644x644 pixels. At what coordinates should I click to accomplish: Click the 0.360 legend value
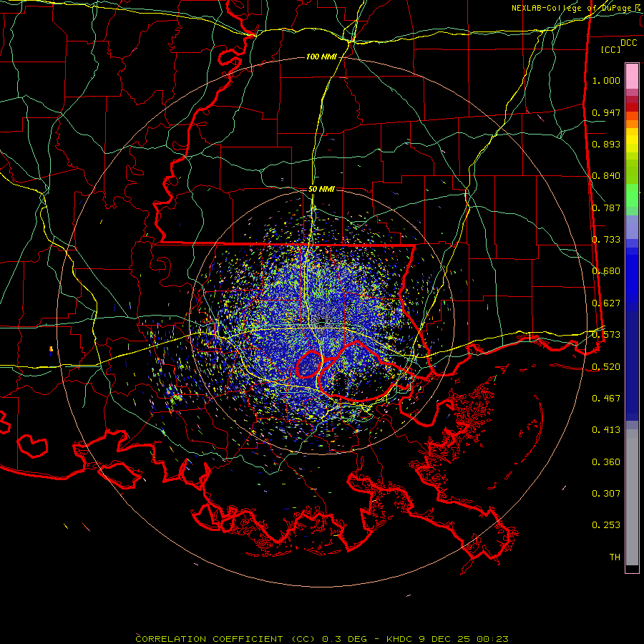point(606,462)
